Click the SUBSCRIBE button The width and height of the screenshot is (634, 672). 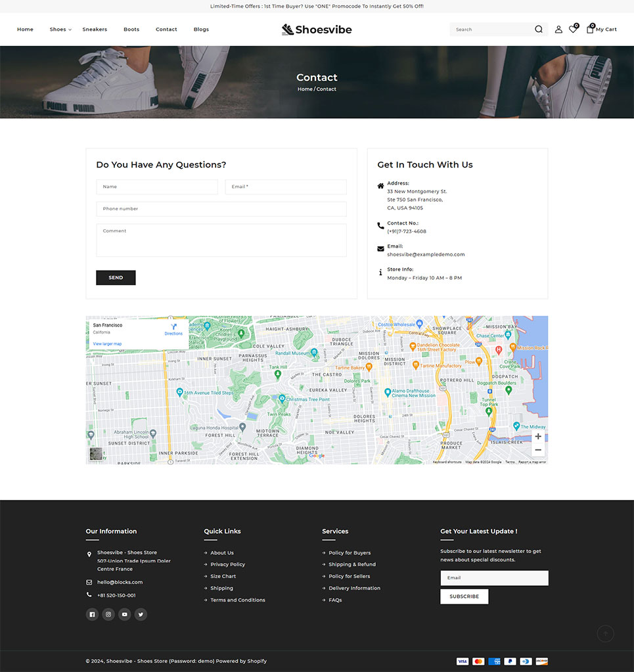coord(464,596)
